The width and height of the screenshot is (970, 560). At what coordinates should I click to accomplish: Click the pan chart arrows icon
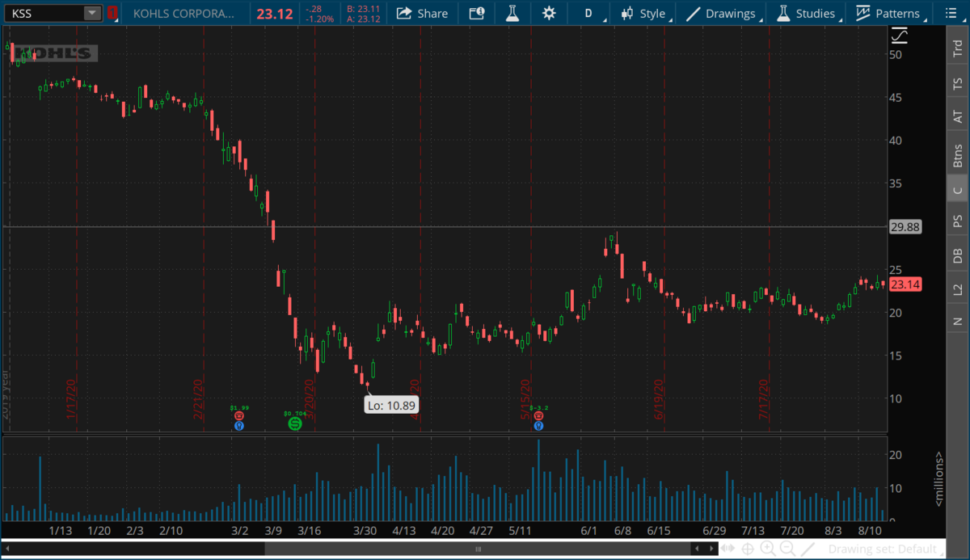pos(729,549)
